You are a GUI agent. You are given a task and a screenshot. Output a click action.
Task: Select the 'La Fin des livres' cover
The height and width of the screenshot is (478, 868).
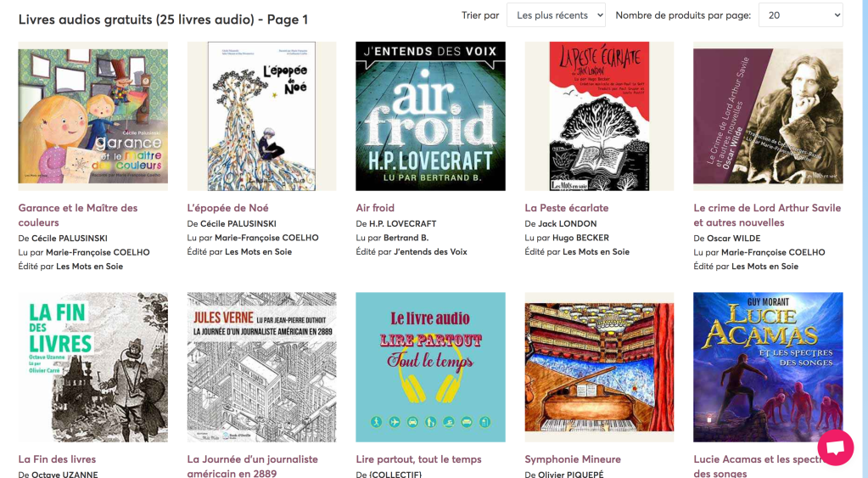point(93,368)
